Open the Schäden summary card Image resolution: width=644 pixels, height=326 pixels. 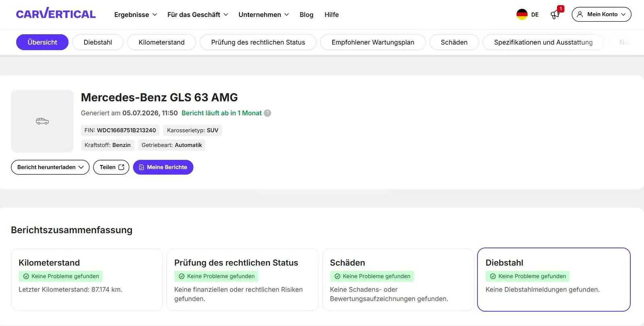[398, 280]
